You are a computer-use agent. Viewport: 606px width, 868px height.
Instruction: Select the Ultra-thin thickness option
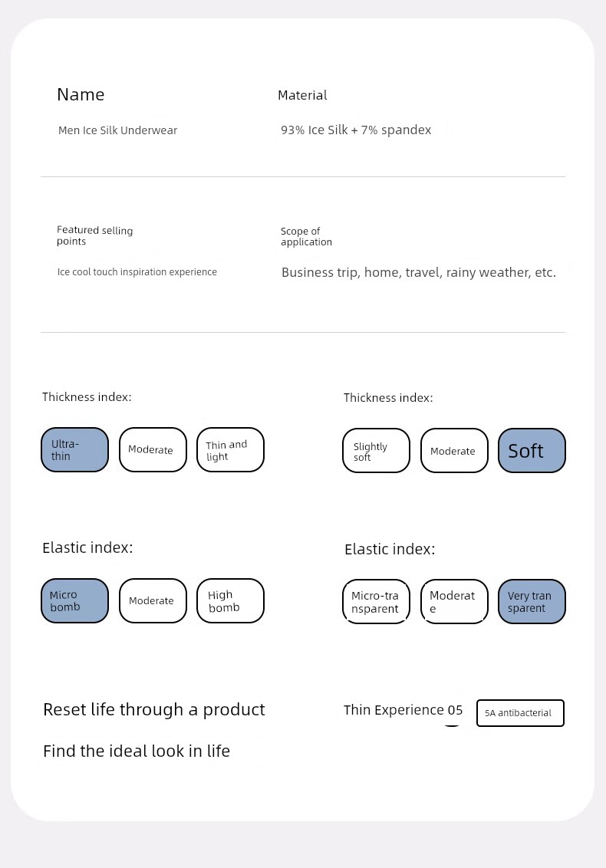point(74,449)
